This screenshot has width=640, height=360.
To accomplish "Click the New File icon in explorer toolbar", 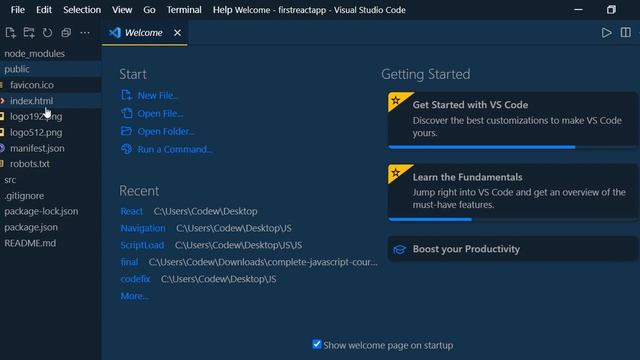I will (10, 33).
